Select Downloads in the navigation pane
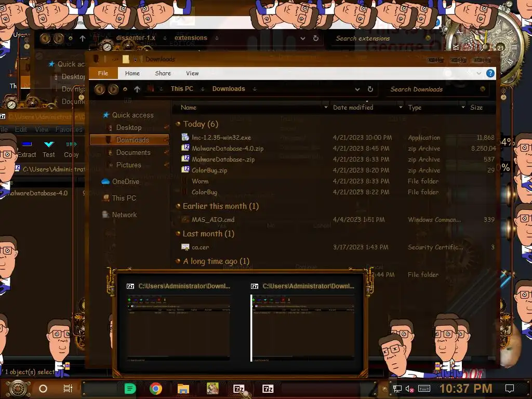Viewport: 532px width, 399px height. [129, 140]
